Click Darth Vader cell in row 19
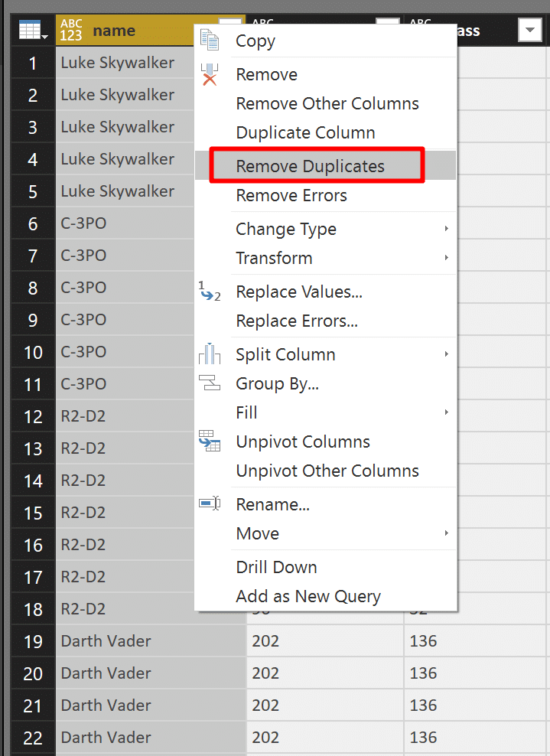The image size is (550, 756). coord(151,641)
